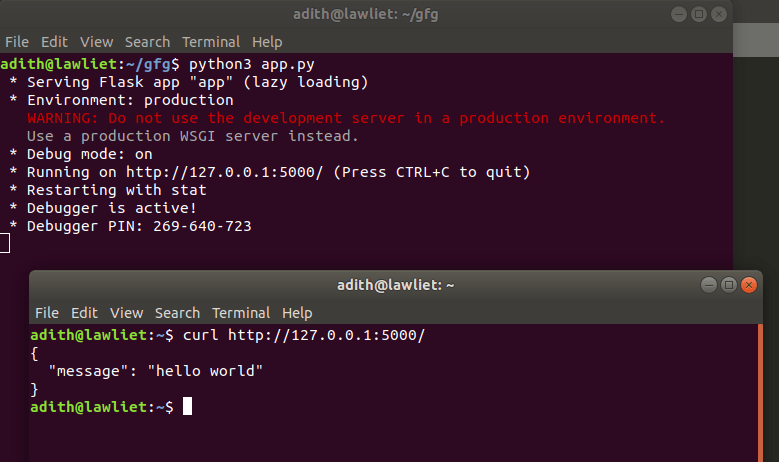Open Help menu in the ~/gfg terminal
Viewport: 779px width, 462px height.
(267, 42)
